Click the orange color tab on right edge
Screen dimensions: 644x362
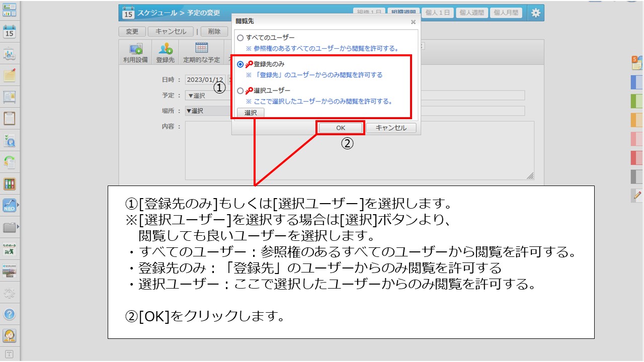point(637,120)
